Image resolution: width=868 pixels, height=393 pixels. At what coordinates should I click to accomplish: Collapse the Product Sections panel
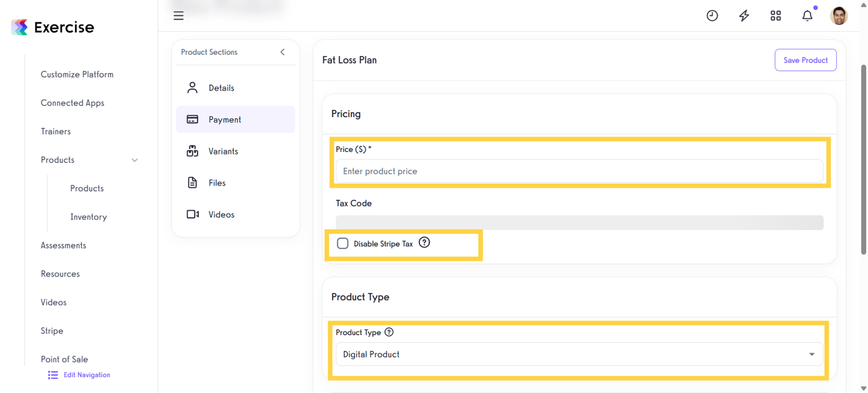click(282, 52)
